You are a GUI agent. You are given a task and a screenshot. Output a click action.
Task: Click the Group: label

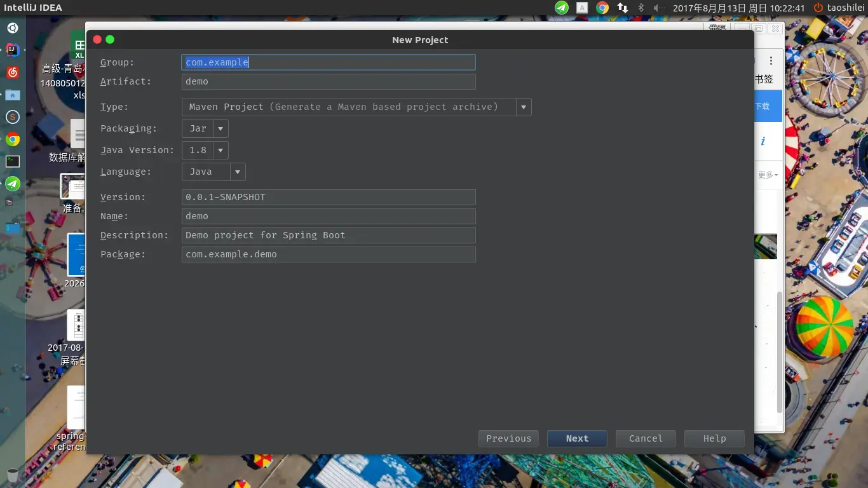(118, 62)
